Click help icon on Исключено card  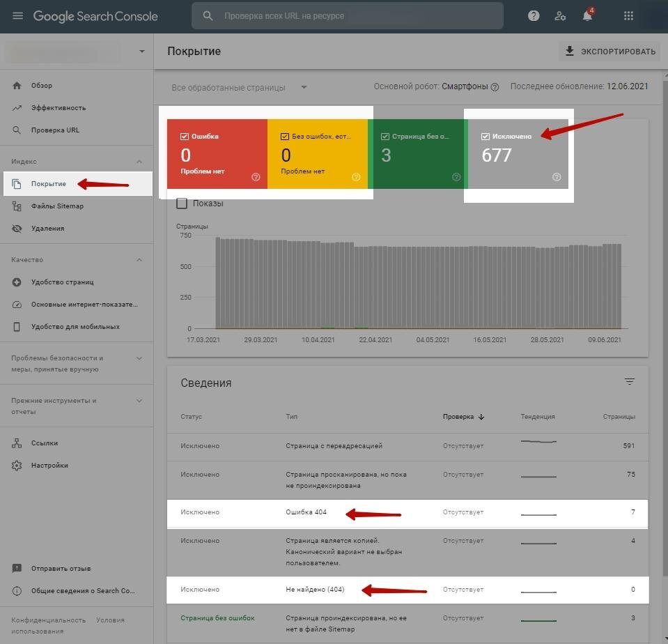click(x=557, y=177)
